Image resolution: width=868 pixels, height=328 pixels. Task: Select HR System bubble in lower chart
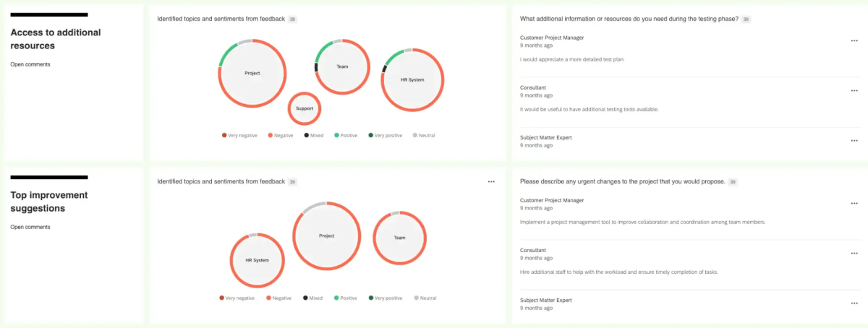point(258,260)
